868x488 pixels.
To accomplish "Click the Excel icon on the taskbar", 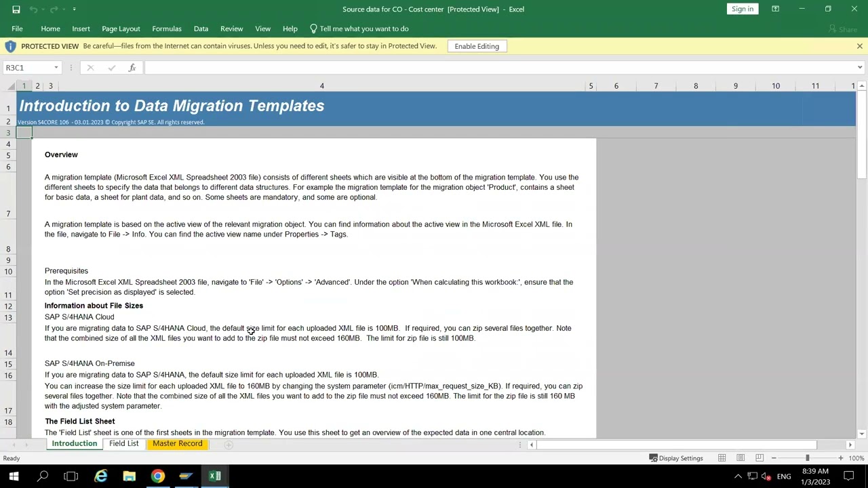I will point(215,476).
